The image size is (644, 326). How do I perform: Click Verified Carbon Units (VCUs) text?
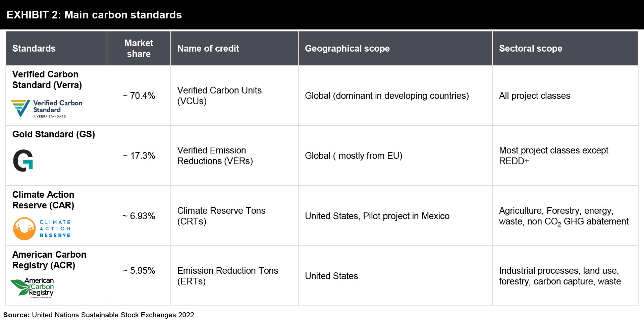[x=219, y=96]
